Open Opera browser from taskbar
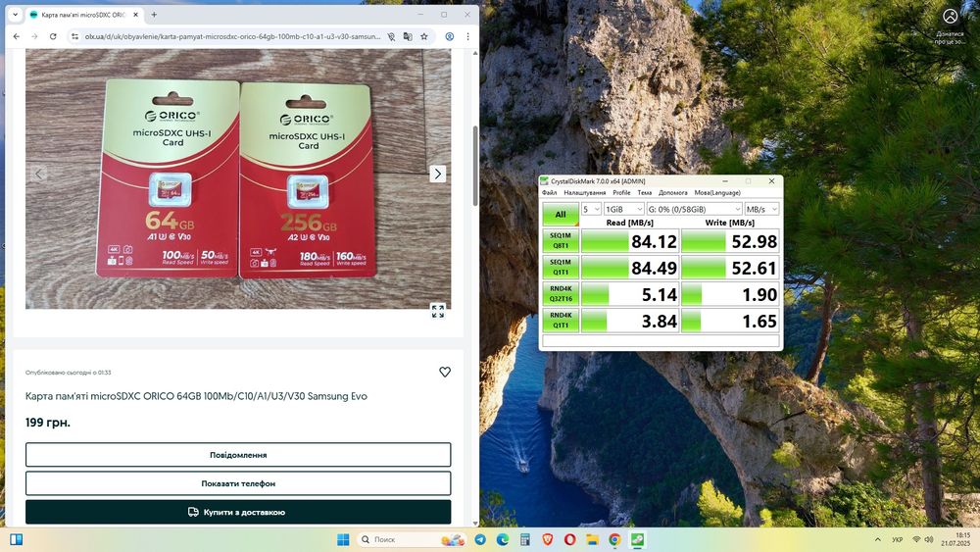The height and width of the screenshot is (552, 980). 570,539
